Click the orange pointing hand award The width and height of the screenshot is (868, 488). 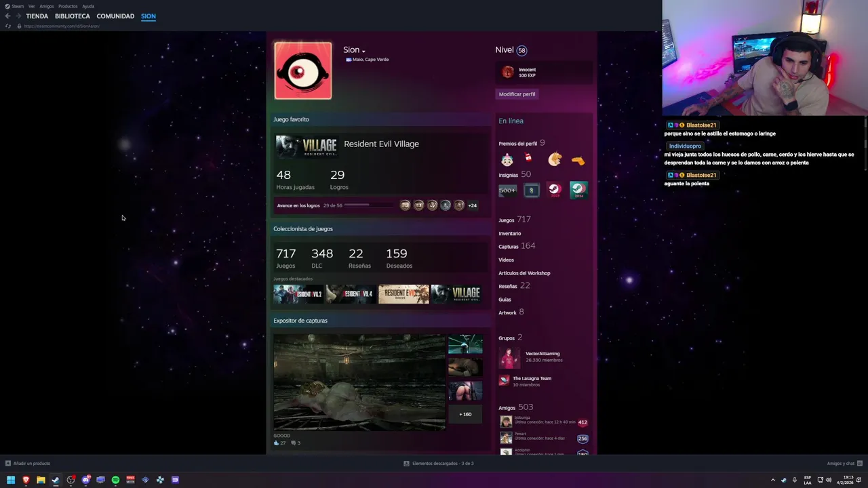pyautogui.click(x=578, y=161)
